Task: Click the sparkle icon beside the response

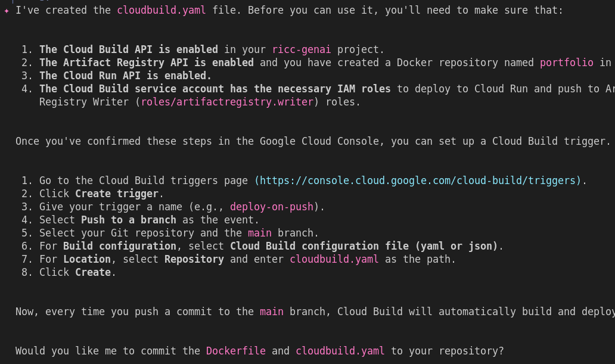Action: 6,10
